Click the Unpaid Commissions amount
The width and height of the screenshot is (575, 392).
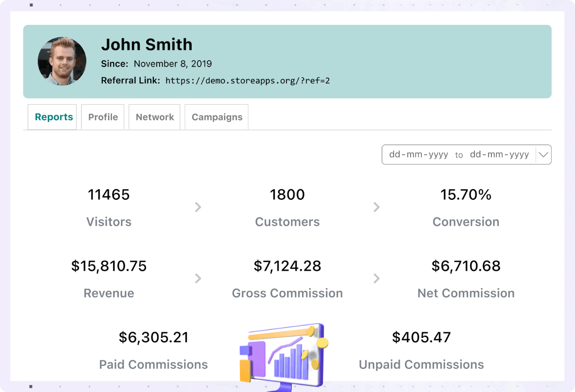[x=421, y=337]
